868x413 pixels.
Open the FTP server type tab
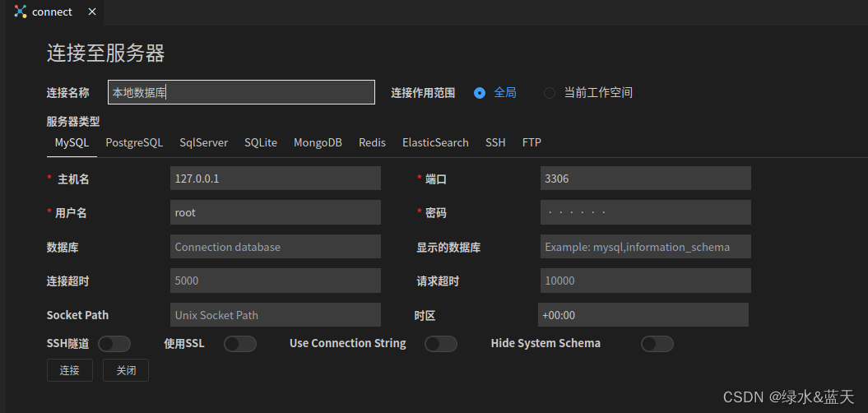531,143
